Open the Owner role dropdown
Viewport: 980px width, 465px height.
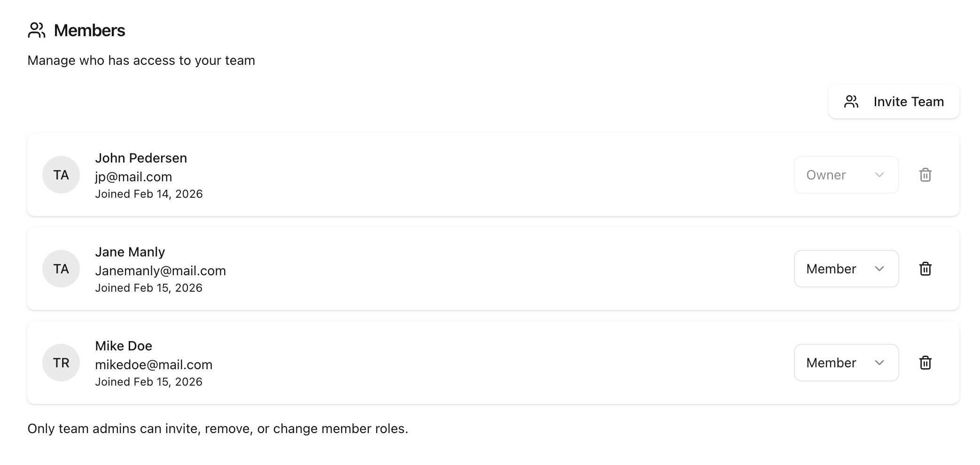[846, 175]
